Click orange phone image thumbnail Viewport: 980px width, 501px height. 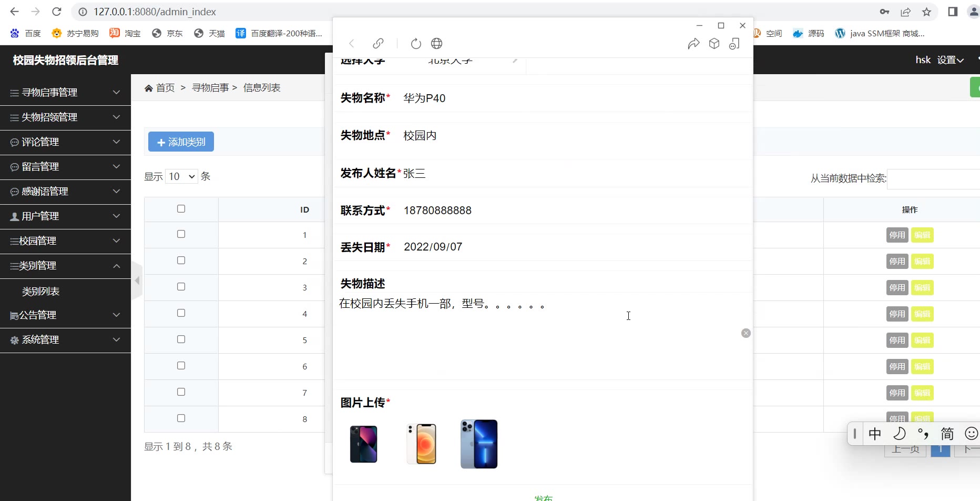coord(422,444)
